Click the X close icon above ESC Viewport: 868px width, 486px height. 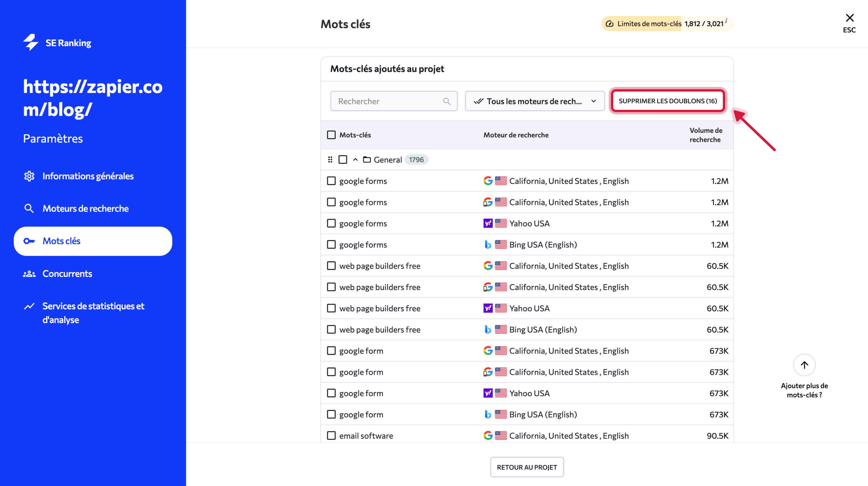coord(849,17)
